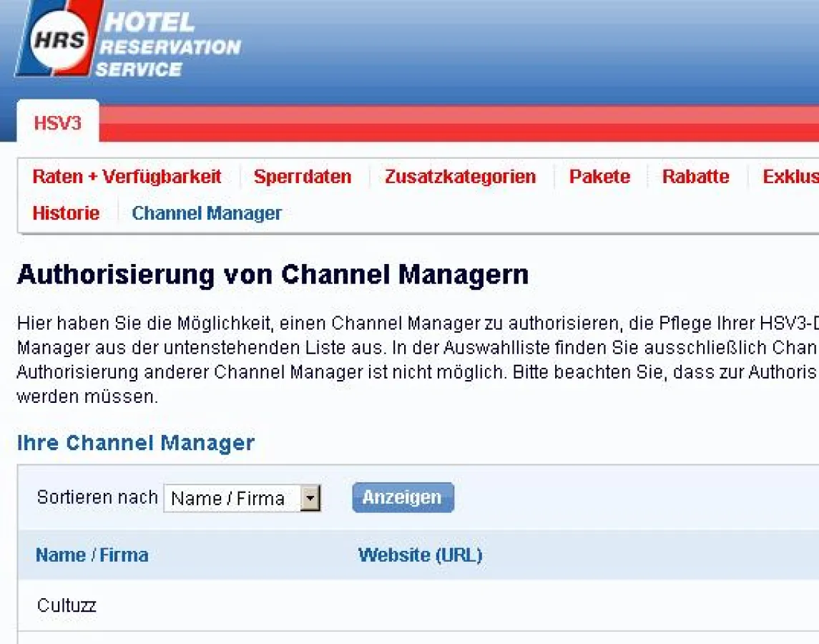Navigate to Rabatte
This screenshot has width=819, height=644.
click(695, 177)
